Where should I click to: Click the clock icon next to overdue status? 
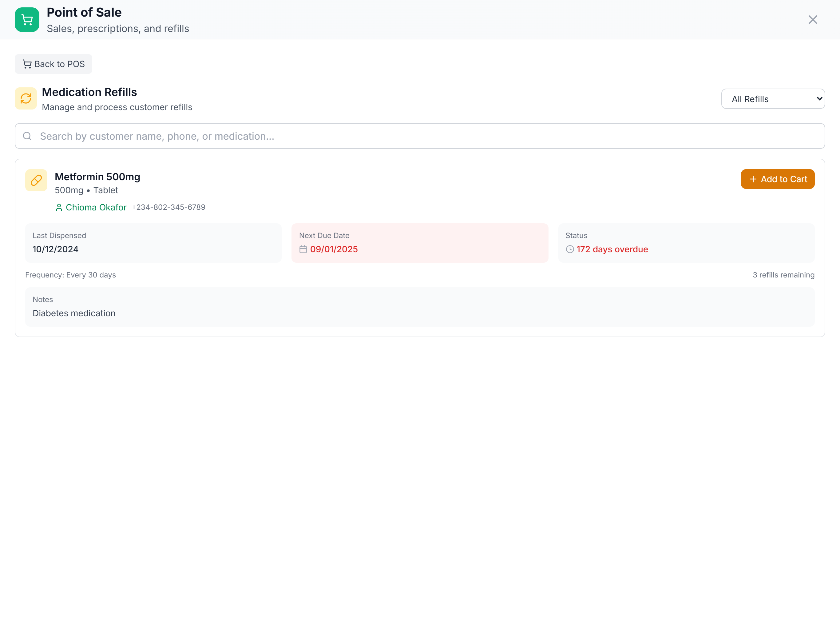point(570,249)
